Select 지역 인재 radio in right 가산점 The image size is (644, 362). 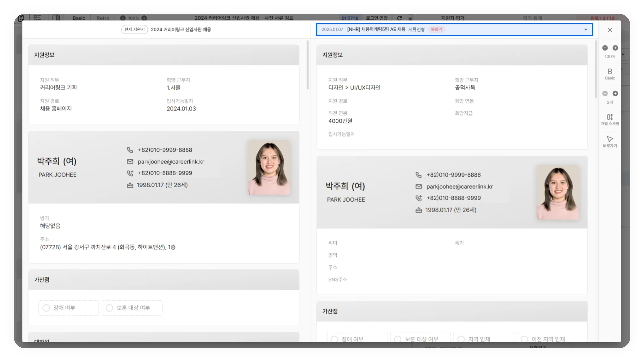tap(461, 339)
